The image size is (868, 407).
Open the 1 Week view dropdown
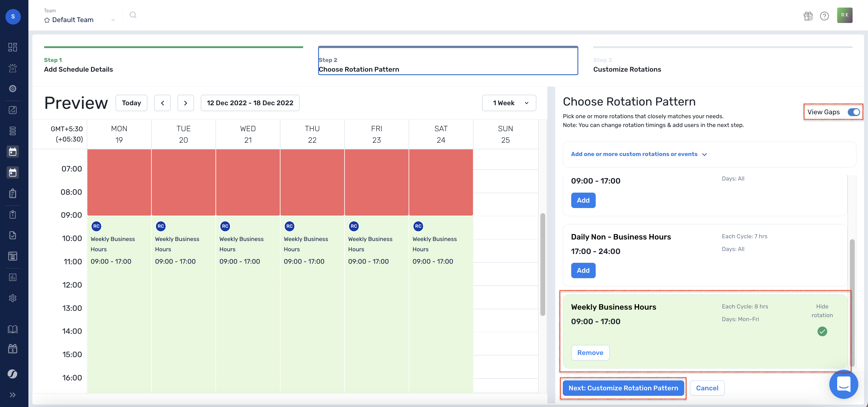point(509,103)
